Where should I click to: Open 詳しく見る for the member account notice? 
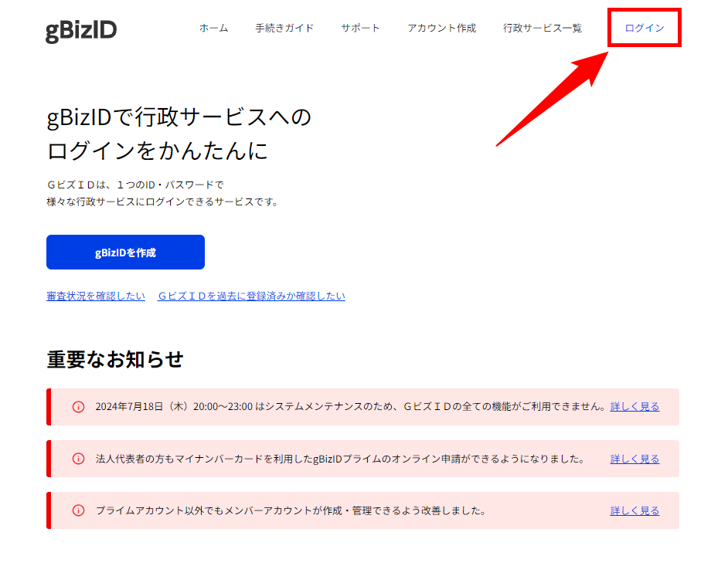[634, 510]
